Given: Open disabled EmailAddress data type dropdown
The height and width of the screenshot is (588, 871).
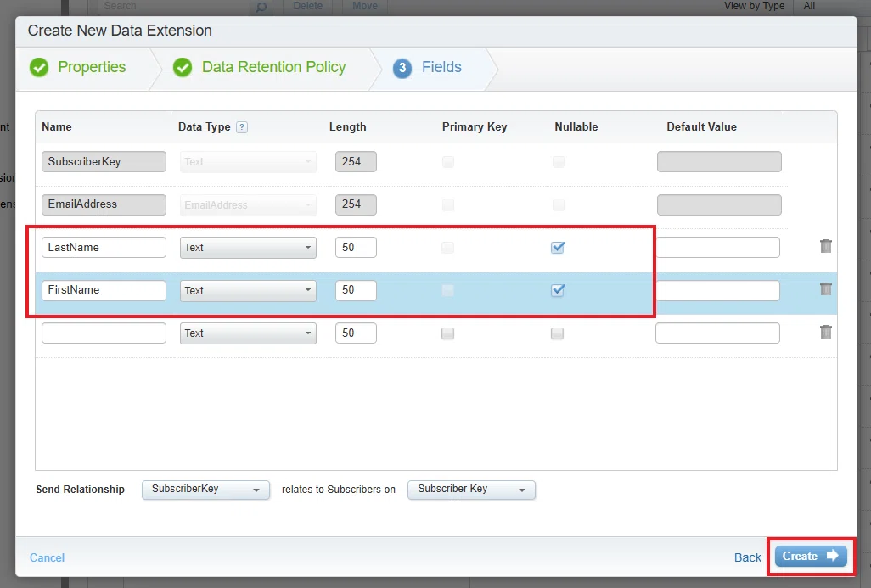Looking at the screenshot, I should pyautogui.click(x=248, y=204).
